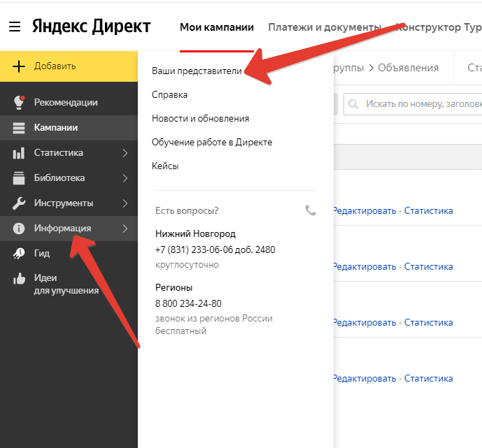The height and width of the screenshot is (448, 482).
Task: Click the first campaign's Статистика link
Action: [429, 211]
